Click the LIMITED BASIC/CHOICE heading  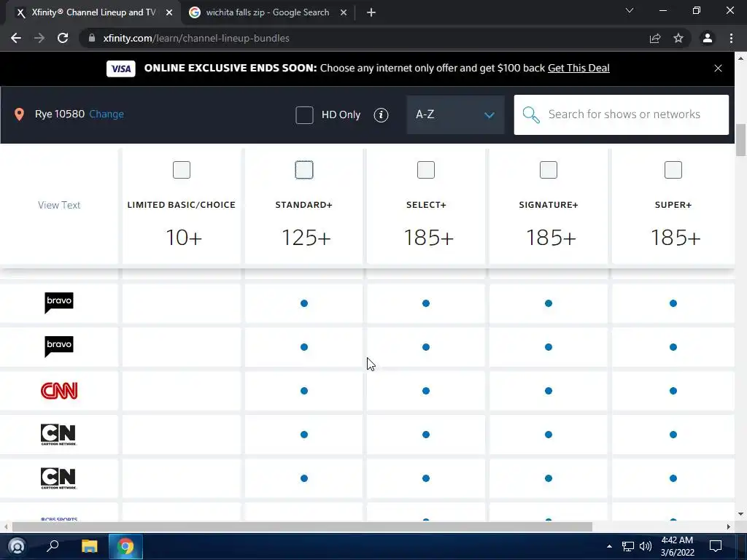[182, 205]
